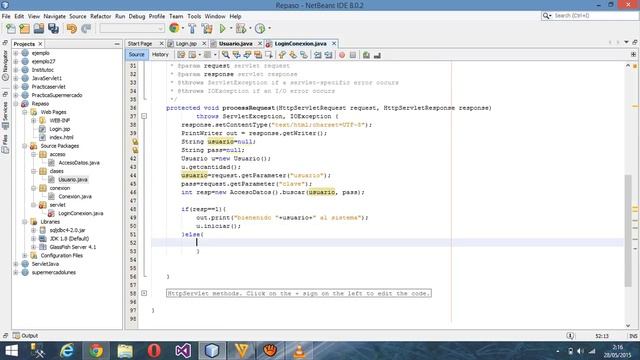This screenshot has height=360, width=640.
Task: Open the Profile Project dropdown arrow
Action: click(x=269, y=28)
